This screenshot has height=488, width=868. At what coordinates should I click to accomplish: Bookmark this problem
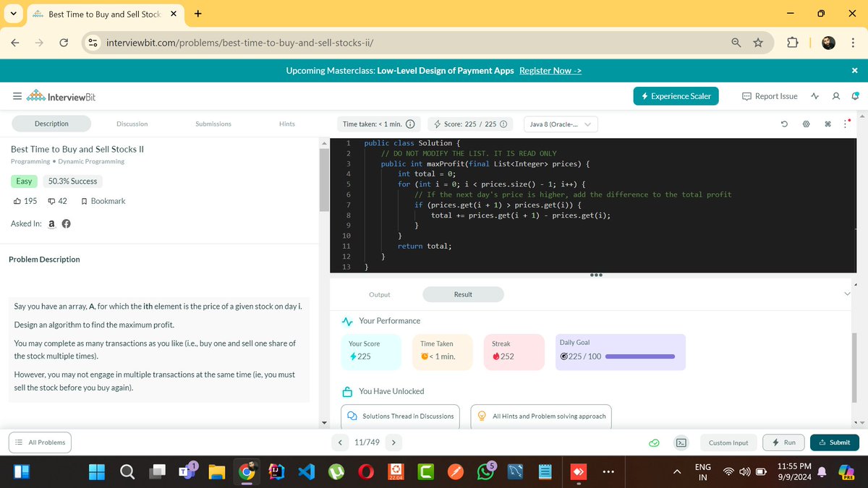click(103, 201)
